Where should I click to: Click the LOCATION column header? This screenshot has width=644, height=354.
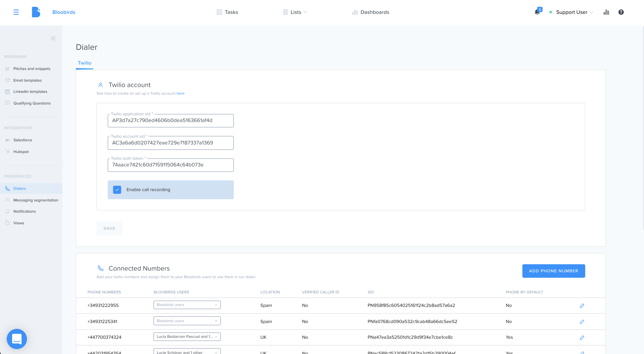pos(270,292)
